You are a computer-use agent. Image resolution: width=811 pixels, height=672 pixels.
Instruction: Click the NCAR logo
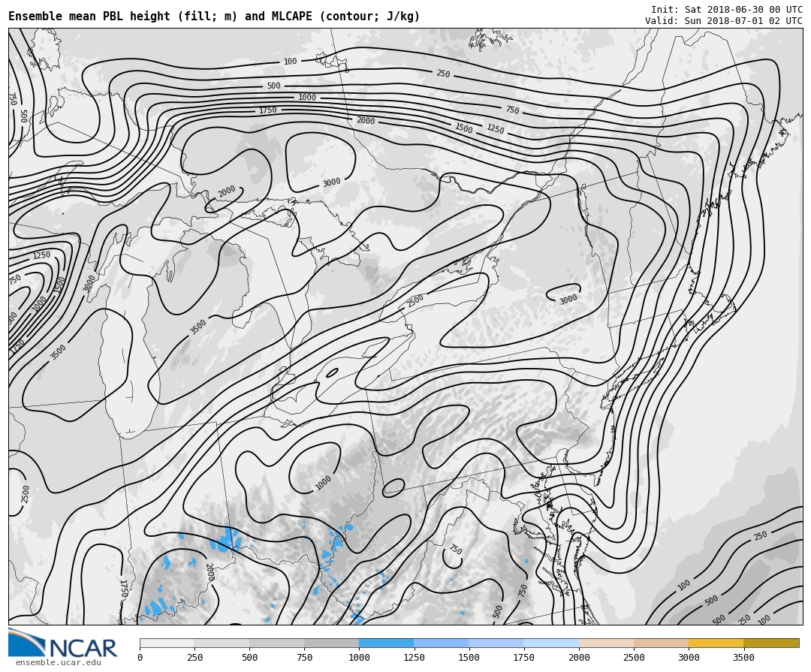pyautogui.click(x=63, y=643)
